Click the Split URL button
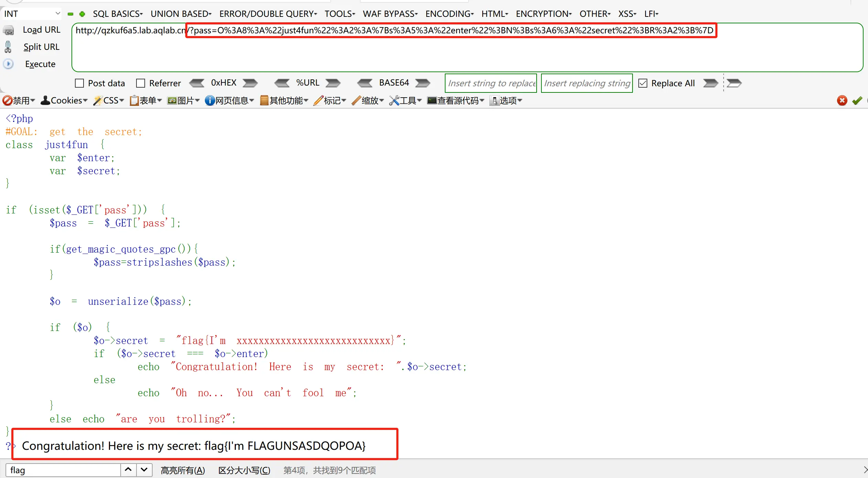868x478 pixels. (41, 47)
